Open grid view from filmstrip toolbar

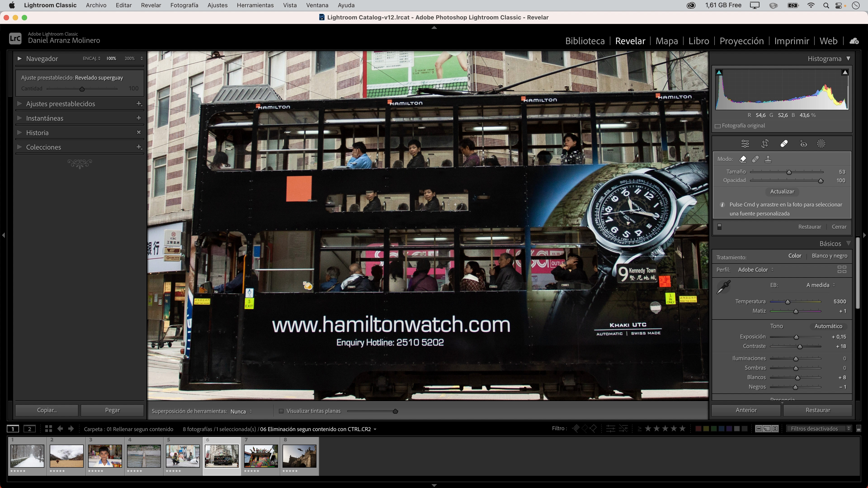tap(49, 429)
